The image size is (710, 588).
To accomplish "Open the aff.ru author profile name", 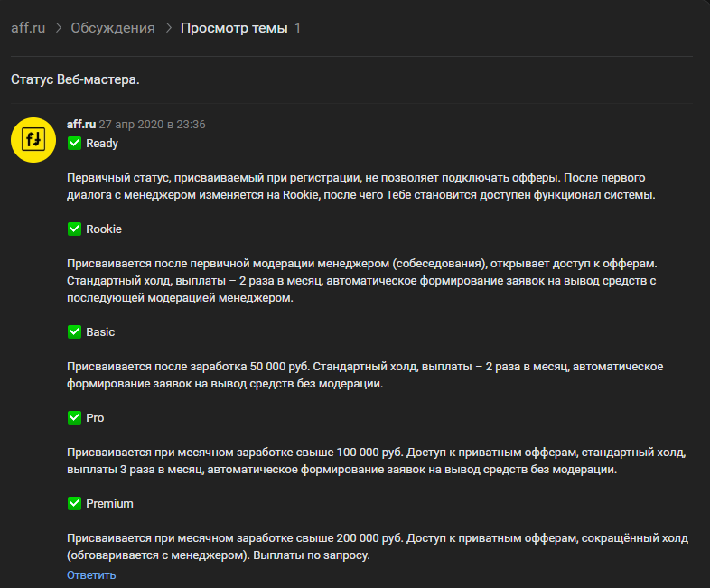I will pos(81,125).
